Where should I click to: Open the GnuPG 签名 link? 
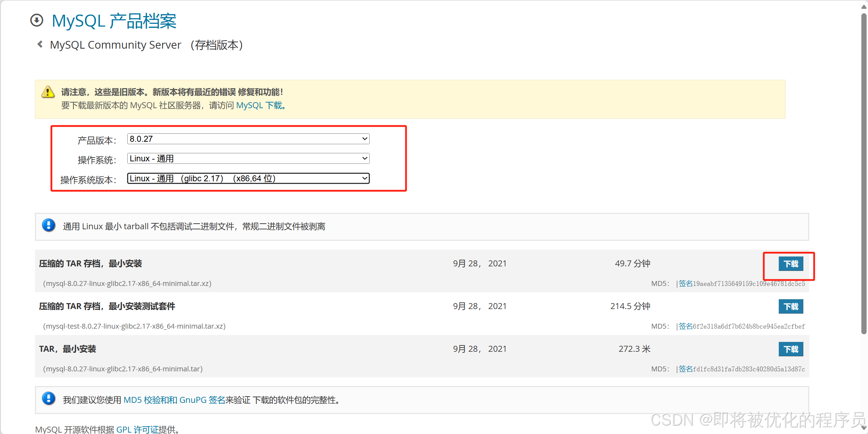pos(202,399)
